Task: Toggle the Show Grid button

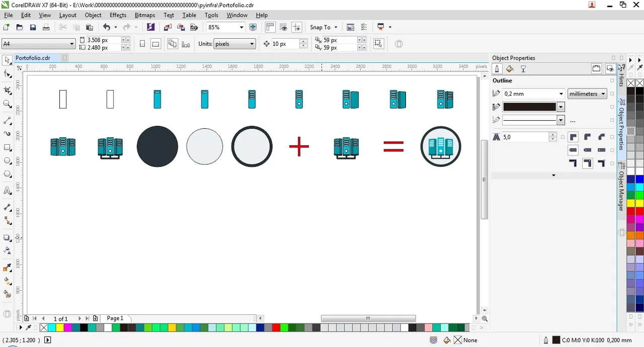Action: point(284,27)
